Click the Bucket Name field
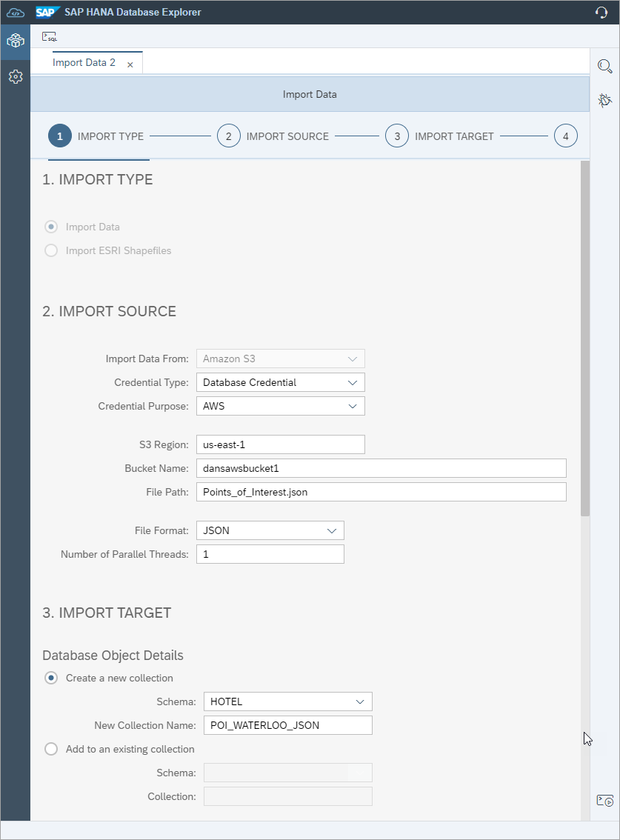Viewport: 620px width, 840px height. click(x=381, y=468)
